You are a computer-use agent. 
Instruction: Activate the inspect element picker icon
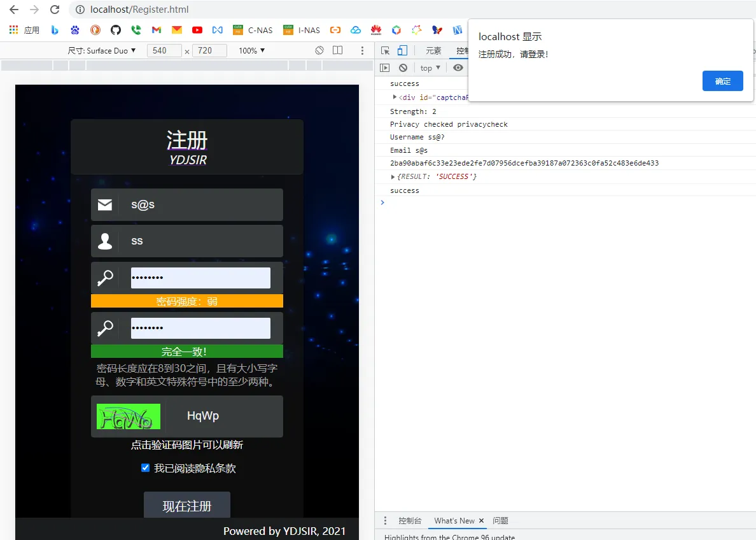coord(386,51)
